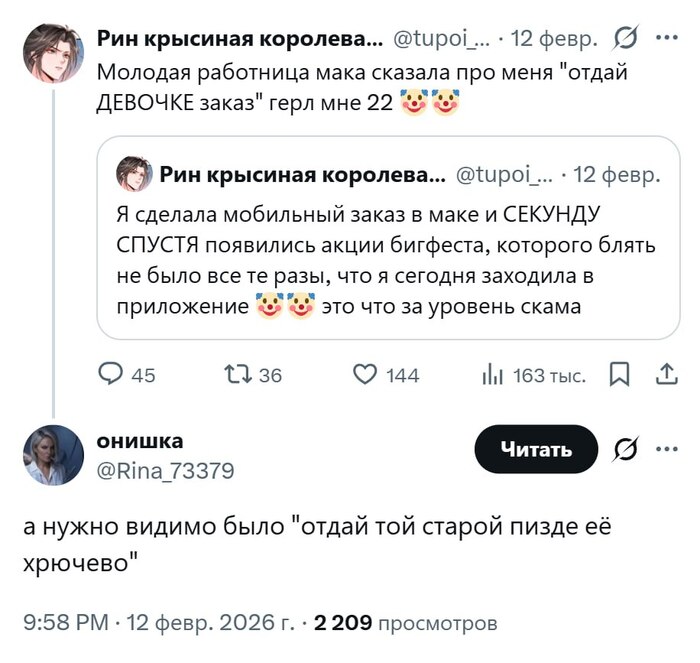Click Grok icon beside Читать button
Screen dimensions: 700x663
pyautogui.click(x=624, y=449)
